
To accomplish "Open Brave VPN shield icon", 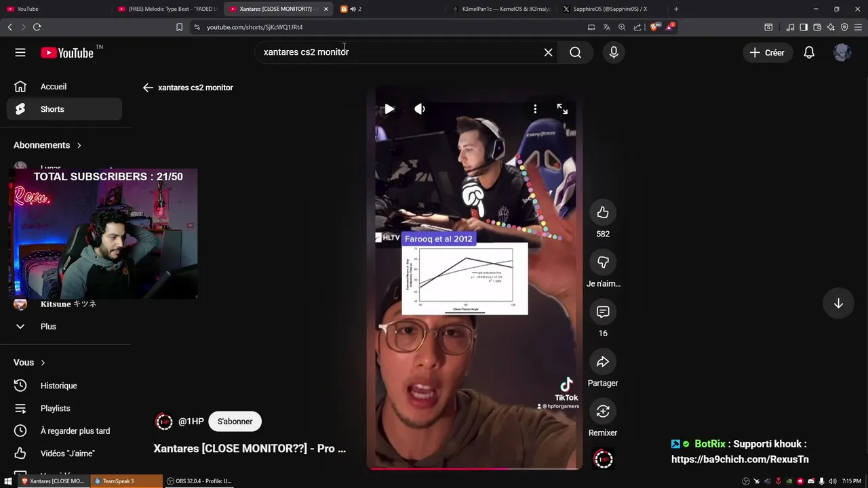I will click(844, 27).
